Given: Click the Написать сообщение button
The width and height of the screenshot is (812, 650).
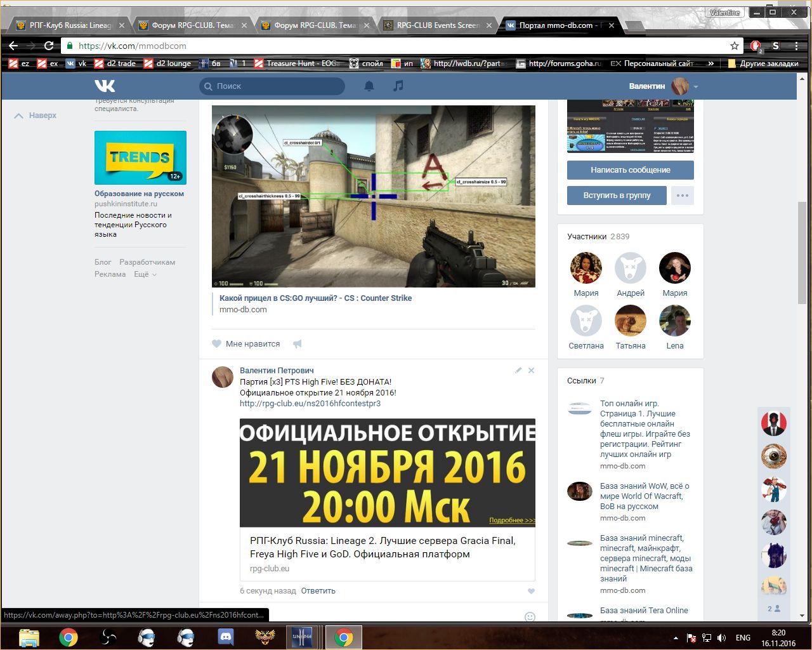Looking at the screenshot, I should pyautogui.click(x=630, y=170).
